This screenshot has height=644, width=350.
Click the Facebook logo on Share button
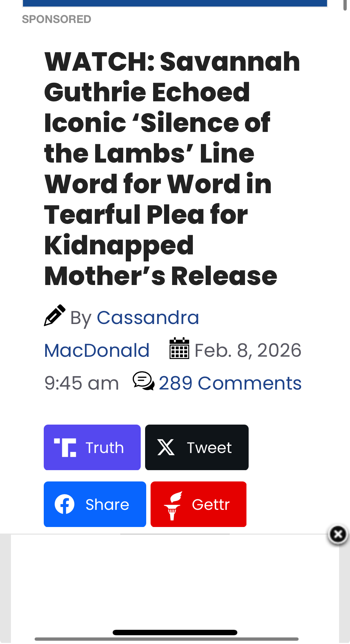(65, 504)
